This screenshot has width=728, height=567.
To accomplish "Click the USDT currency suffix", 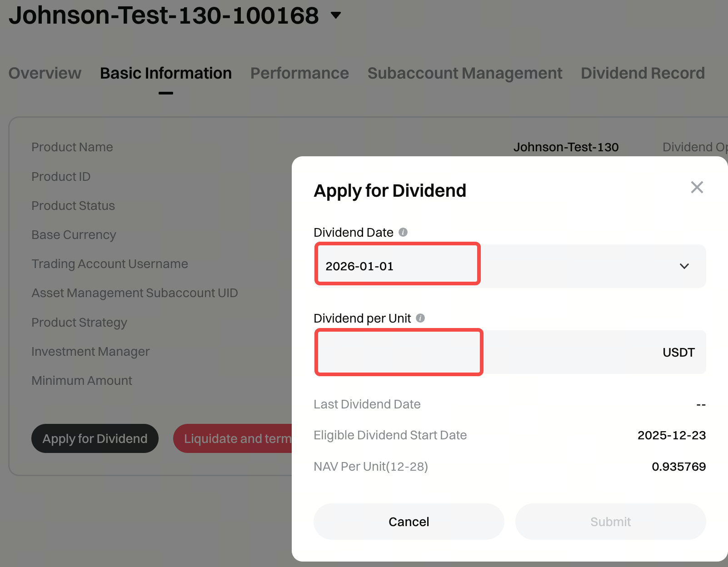I will pyautogui.click(x=678, y=353).
